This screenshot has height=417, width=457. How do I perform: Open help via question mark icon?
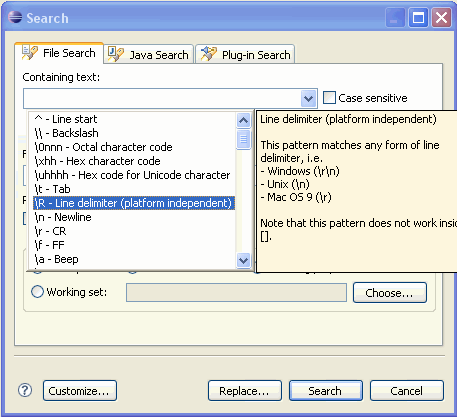(x=25, y=390)
